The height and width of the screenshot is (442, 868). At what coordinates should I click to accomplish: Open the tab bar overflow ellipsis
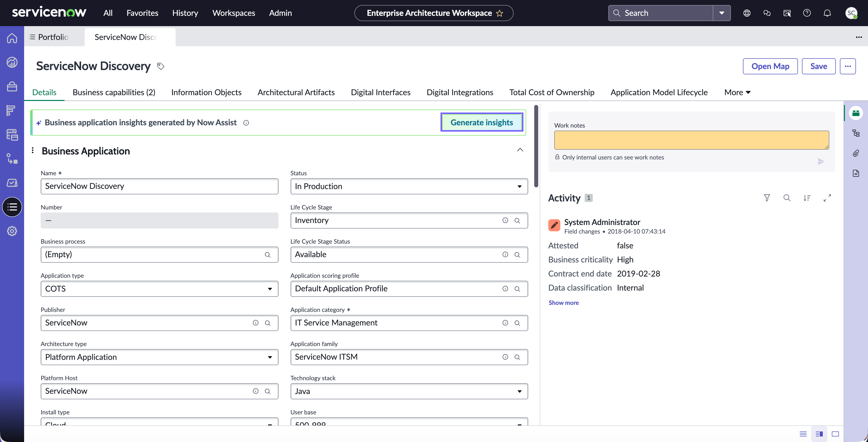[858, 37]
